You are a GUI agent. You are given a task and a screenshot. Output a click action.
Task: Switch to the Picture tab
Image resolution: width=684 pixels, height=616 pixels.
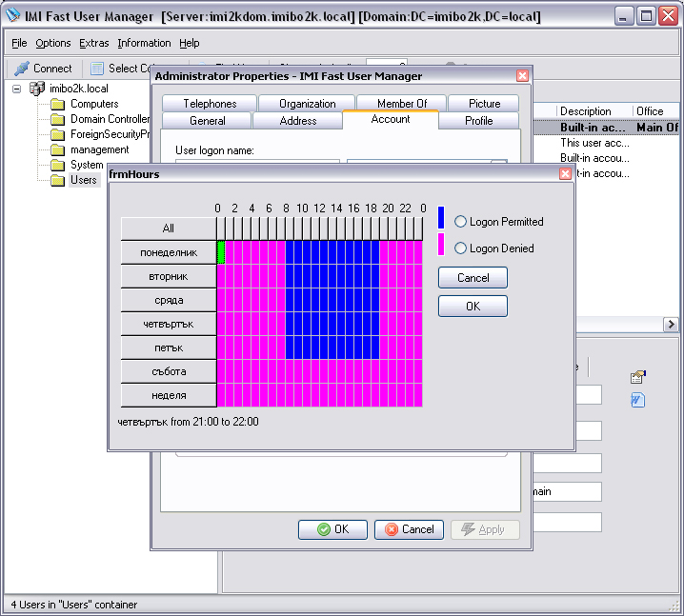tap(484, 104)
